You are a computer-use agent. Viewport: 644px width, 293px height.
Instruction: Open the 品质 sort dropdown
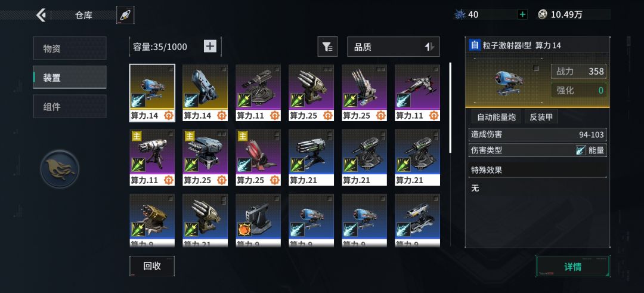[394, 47]
